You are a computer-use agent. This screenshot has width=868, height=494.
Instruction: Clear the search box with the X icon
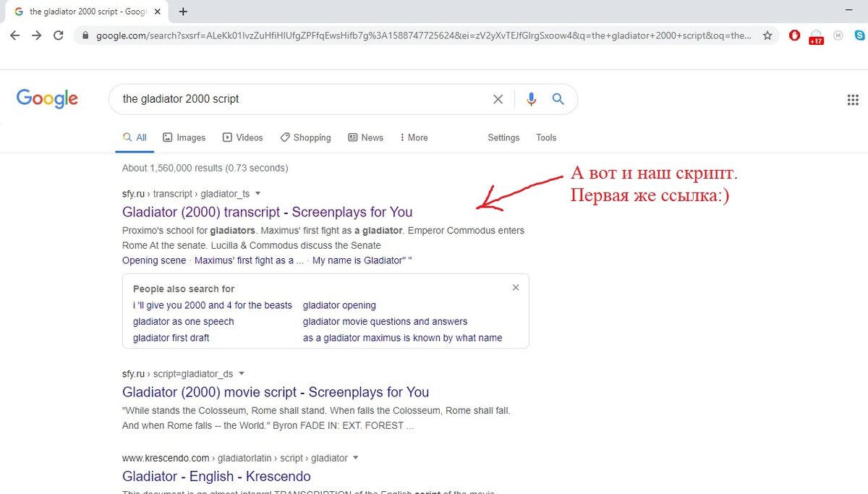(x=498, y=99)
